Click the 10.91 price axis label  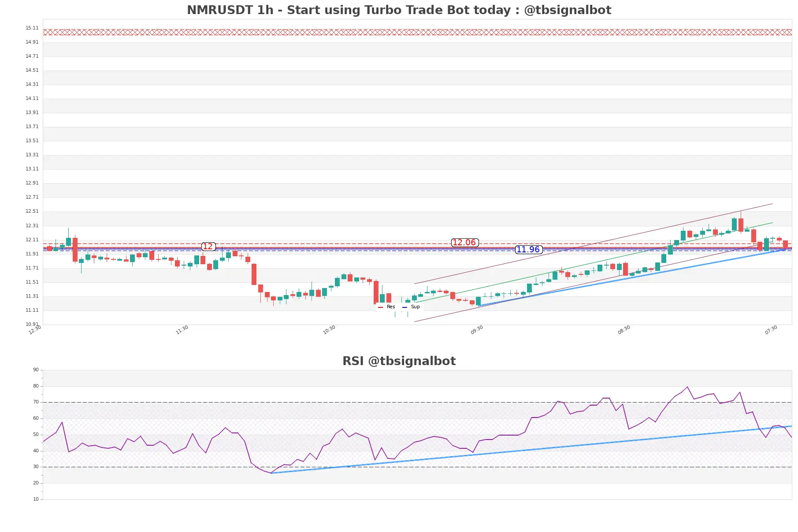[32, 325]
